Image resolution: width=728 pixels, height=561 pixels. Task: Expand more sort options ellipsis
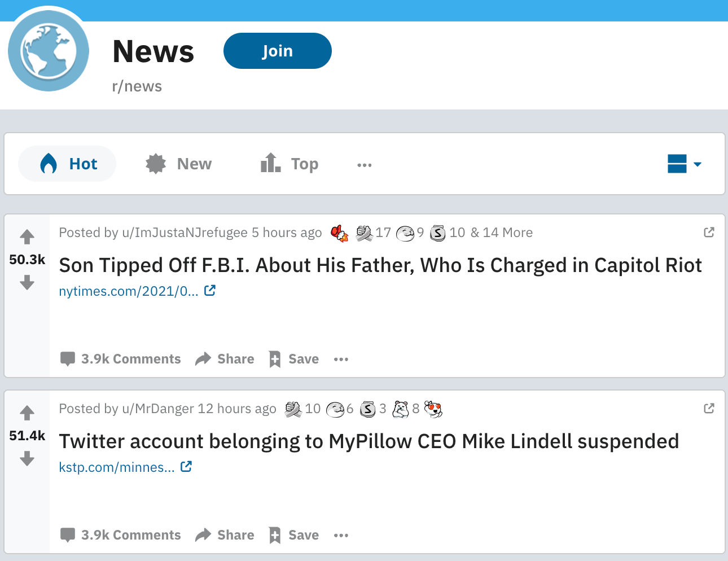(x=365, y=165)
